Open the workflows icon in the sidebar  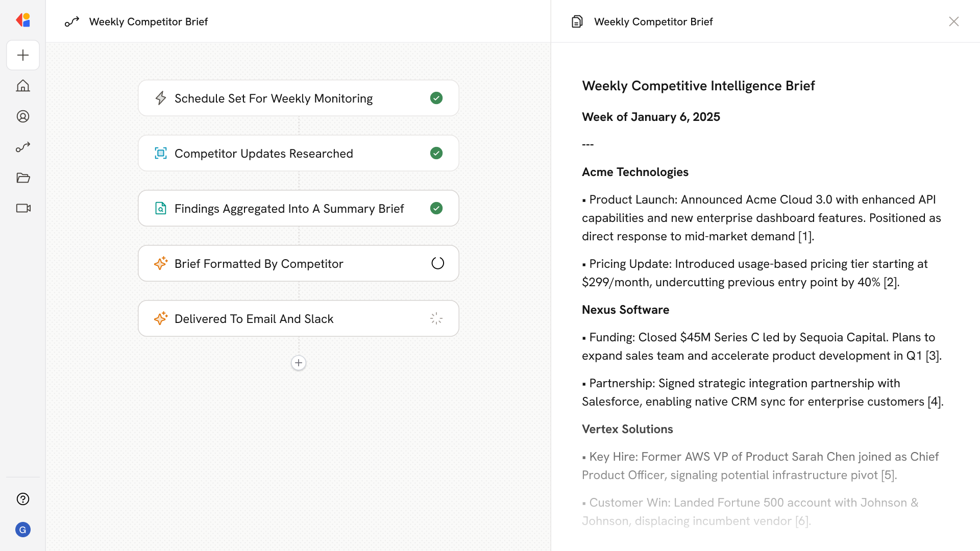(x=23, y=147)
